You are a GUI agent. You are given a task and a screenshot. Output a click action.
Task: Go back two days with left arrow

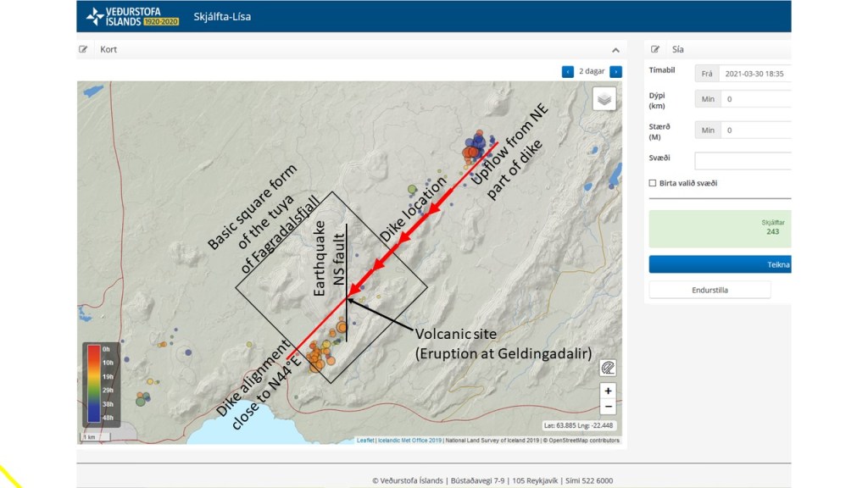tap(568, 72)
